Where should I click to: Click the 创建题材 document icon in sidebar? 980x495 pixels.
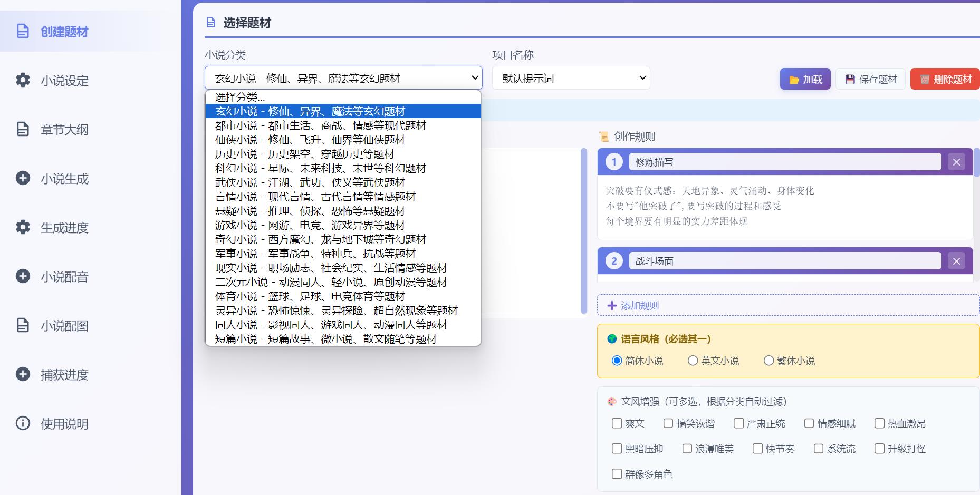click(x=23, y=31)
